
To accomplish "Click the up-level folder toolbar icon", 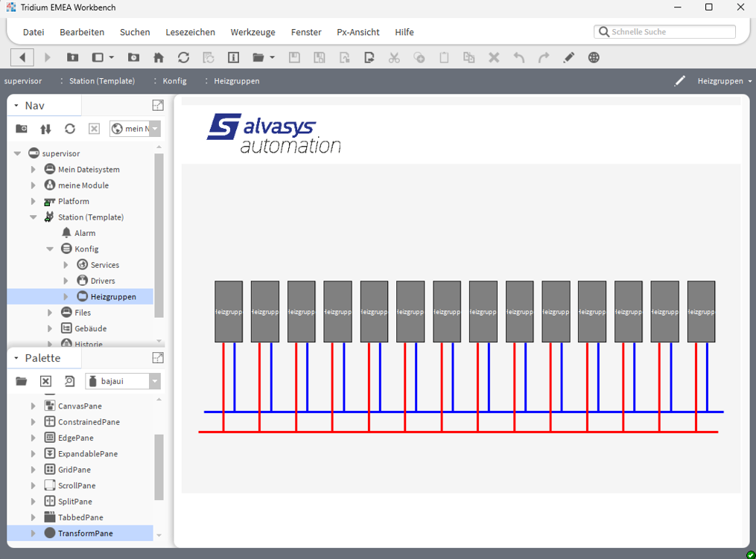I will pos(72,57).
